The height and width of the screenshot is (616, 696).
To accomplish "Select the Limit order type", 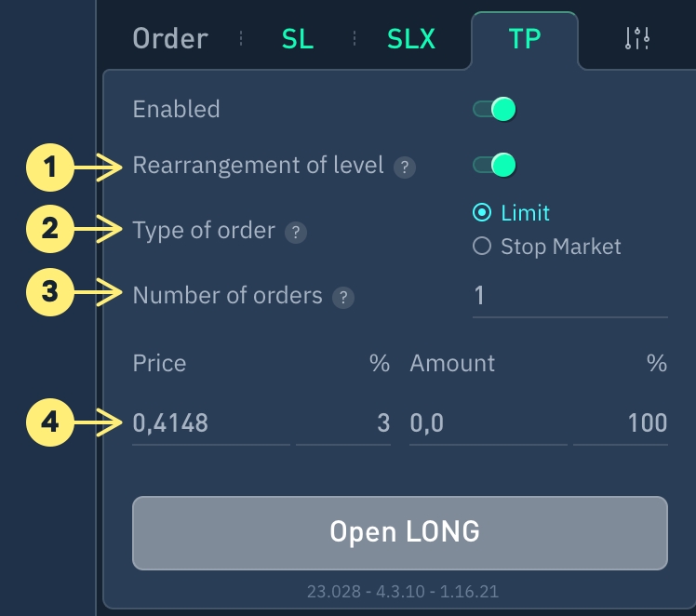I will coord(512,212).
